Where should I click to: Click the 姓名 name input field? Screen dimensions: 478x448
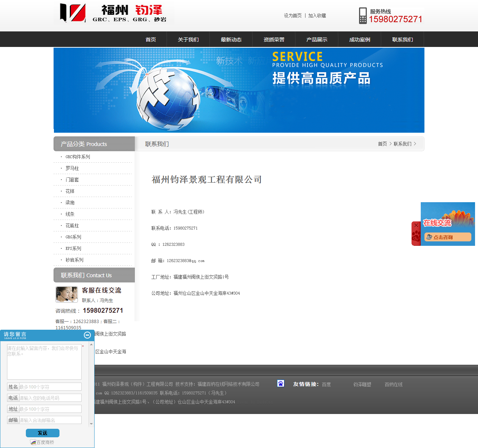pos(50,387)
